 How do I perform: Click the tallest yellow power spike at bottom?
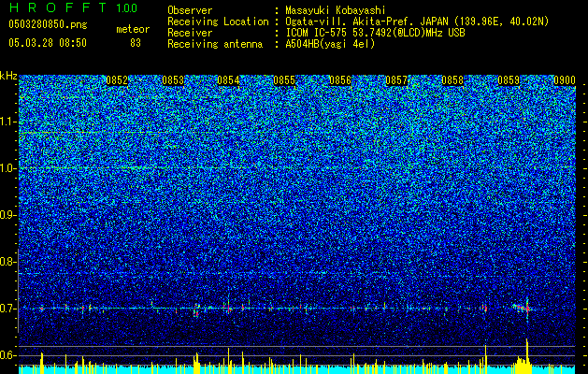(527, 356)
